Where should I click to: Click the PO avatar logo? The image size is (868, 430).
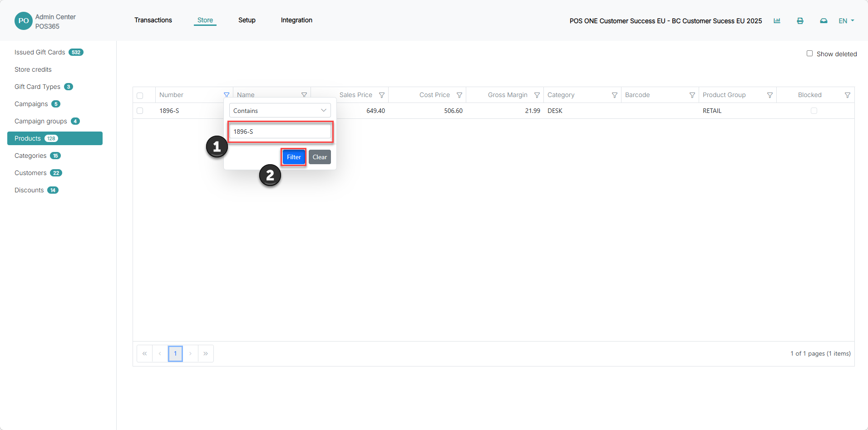pyautogui.click(x=24, y=21)
